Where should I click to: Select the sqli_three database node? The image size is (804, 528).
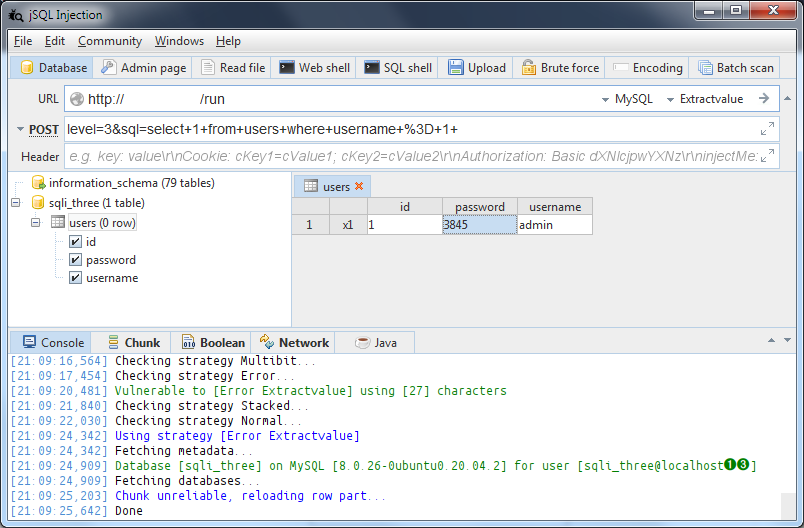[97, 203]
